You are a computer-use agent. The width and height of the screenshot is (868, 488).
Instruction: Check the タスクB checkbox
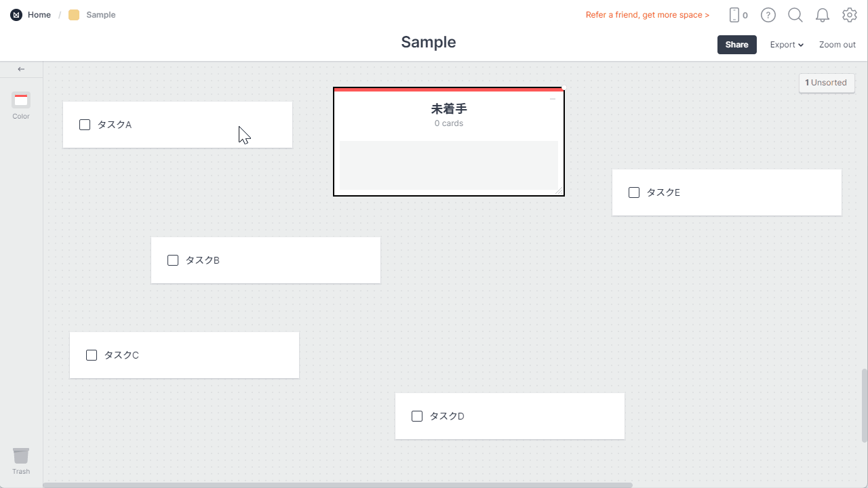pyautogui.click(x=173, y=260)
